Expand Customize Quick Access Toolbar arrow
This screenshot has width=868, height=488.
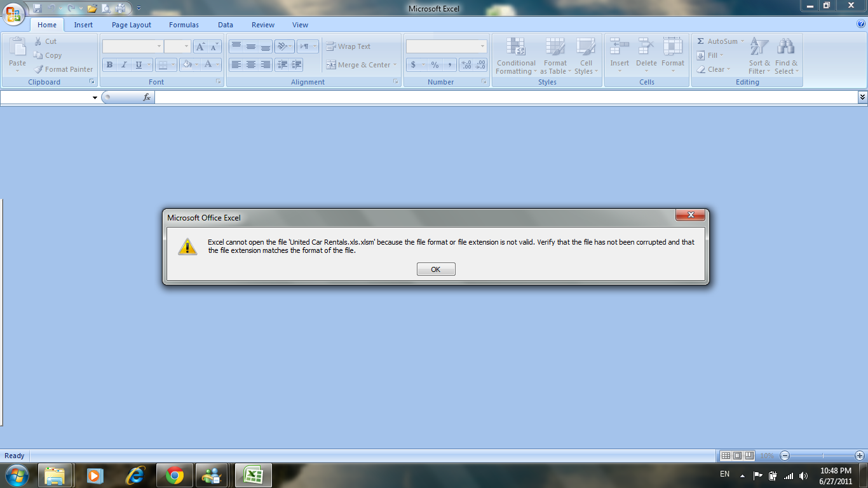tap(139, 9)
